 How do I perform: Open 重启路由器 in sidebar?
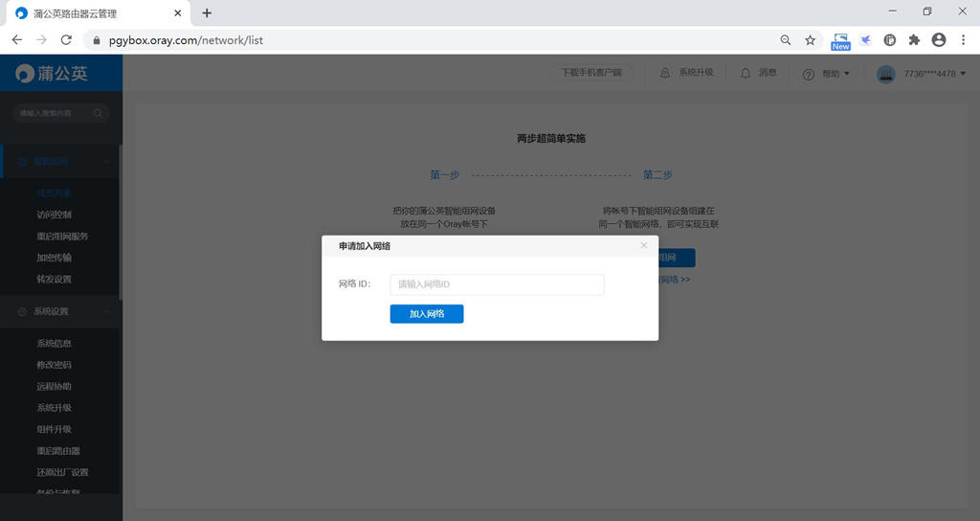tap(58, 451)
